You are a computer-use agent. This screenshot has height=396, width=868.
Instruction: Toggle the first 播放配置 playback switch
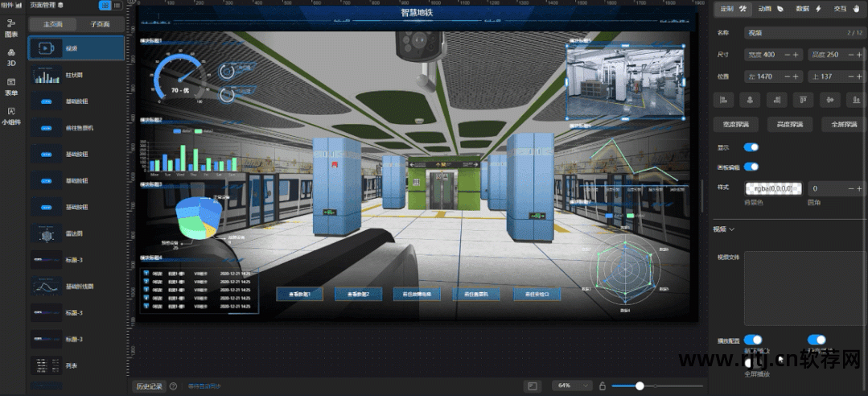pyautogui.click(x=753, y=340)
